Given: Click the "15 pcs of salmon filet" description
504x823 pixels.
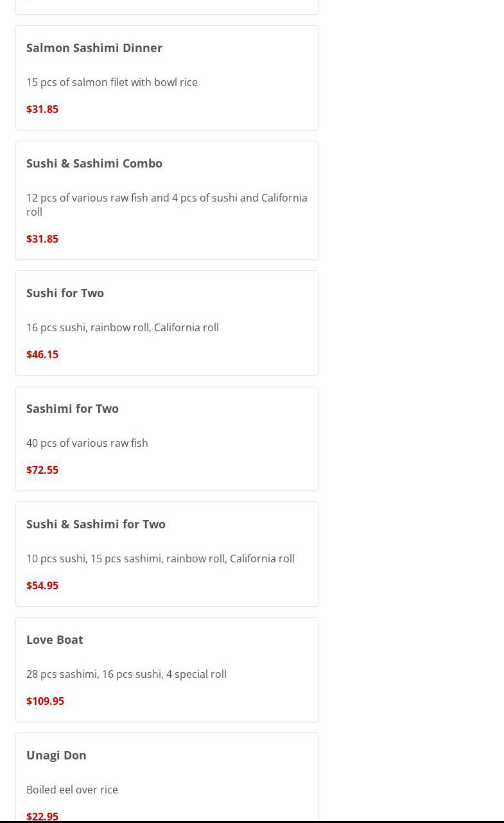Looking at the screenshot, I should [x=112, y=82].
